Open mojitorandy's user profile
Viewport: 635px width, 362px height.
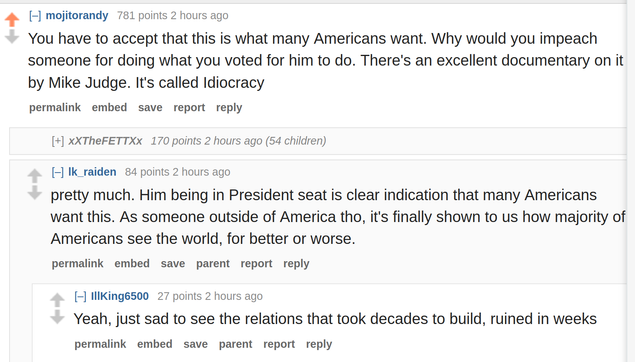[77, 15]
